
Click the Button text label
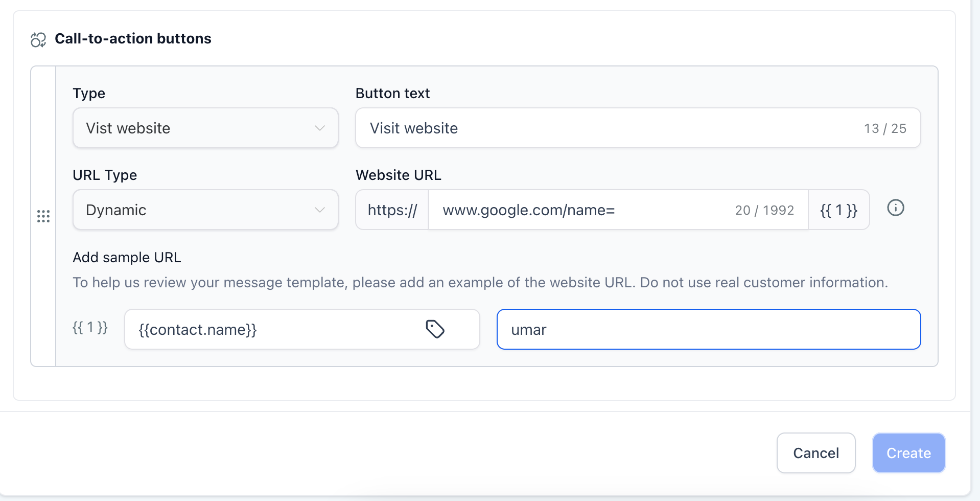tap(392, 93)
